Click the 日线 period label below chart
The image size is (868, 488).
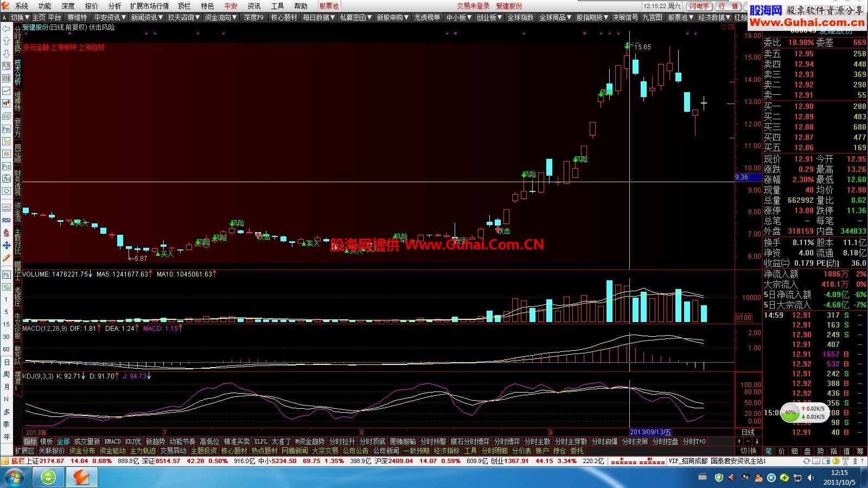point(748,432)
